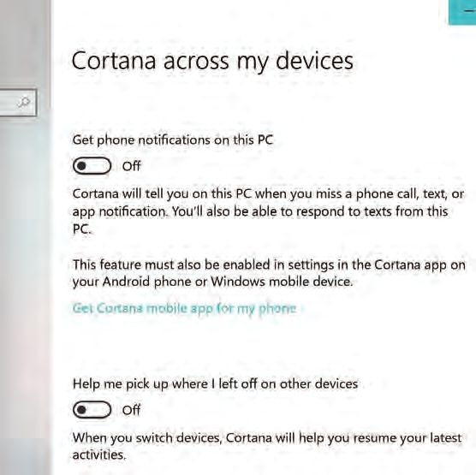Click the teal minimize button at window top

click(462, 12)
